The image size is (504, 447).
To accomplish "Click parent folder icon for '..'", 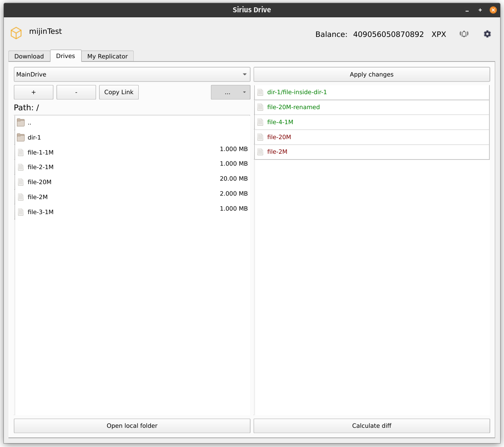I will 21,123.
